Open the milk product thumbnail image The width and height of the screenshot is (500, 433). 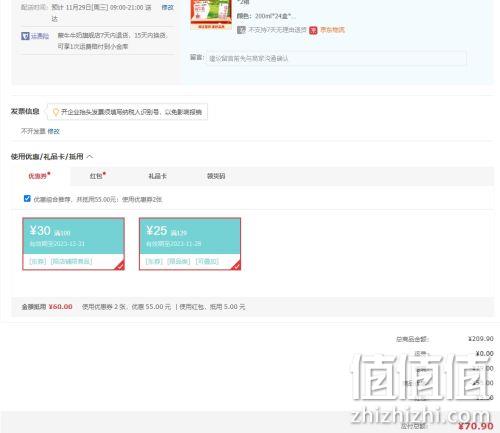[x=211, y=14]
